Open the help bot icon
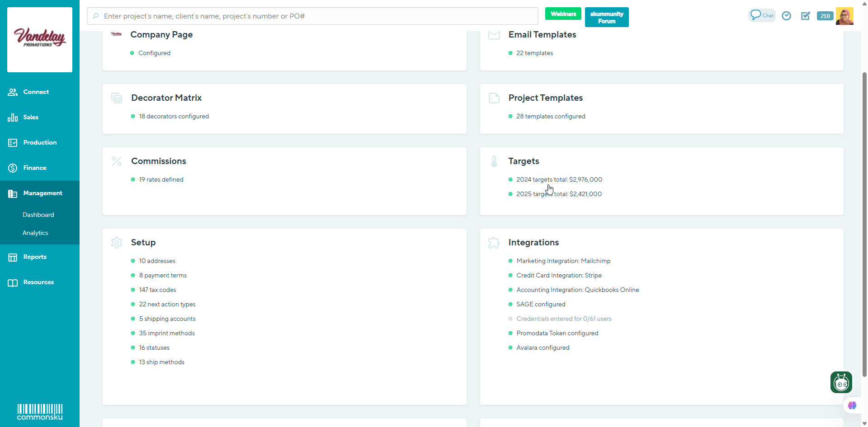868x427 pixels. [x=841, y=382]
